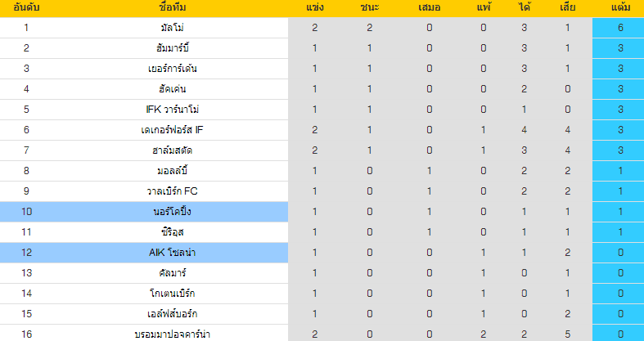This screenshot has height=341, width=644.
Task: Click the อันดับ column header
Action: (26, 7)
